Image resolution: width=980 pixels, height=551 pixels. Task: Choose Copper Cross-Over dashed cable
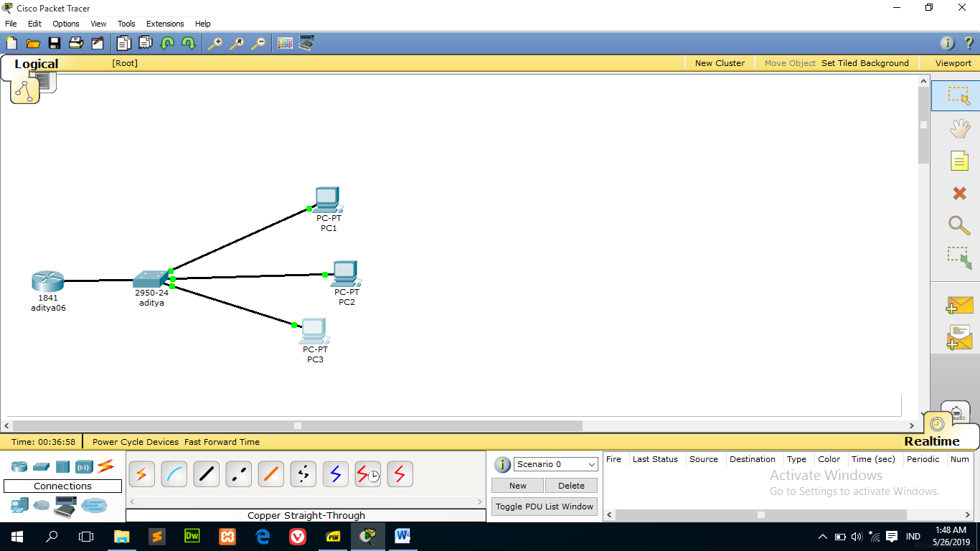click(x=238, y=474)
